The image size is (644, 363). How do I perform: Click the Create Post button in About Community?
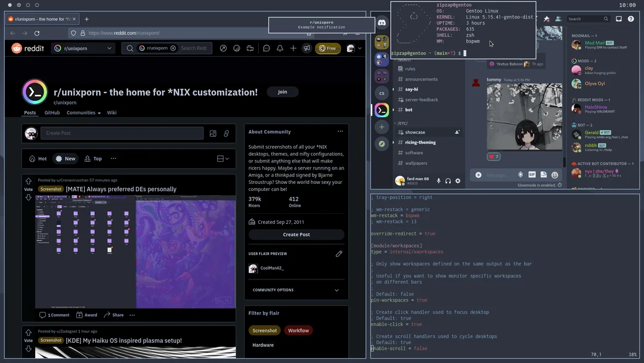click(x=296, y=234)
